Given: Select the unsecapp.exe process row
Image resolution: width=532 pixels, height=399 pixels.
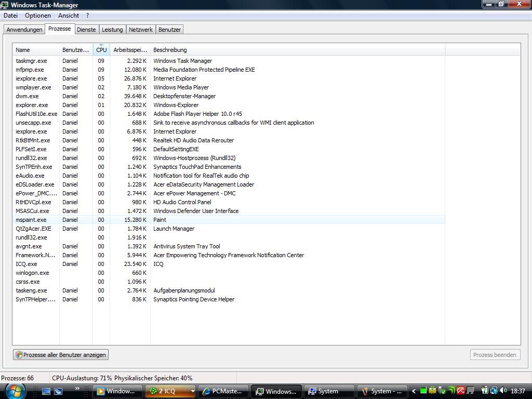Looking at the screenshot, I should [x=229, y=123].
